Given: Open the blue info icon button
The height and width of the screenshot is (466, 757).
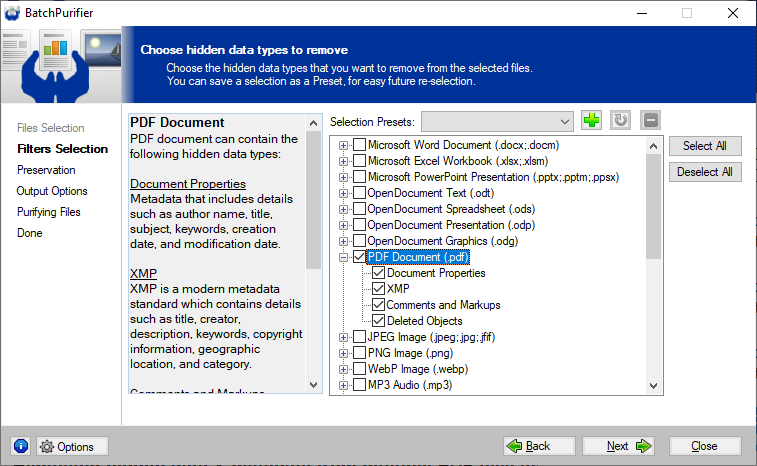Looking at the screenshot, I should 21,446.
